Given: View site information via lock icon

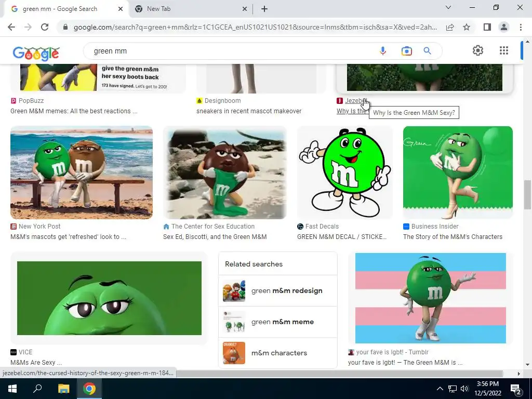Looking at the screenshot, I should (65, 27).
